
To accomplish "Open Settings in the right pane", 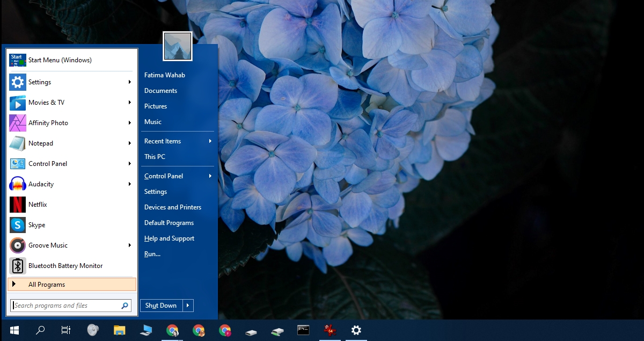I will [156, 192].
